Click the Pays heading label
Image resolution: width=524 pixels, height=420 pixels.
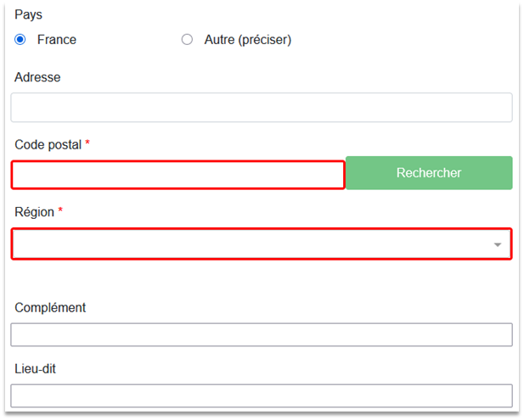coord(28,14)
